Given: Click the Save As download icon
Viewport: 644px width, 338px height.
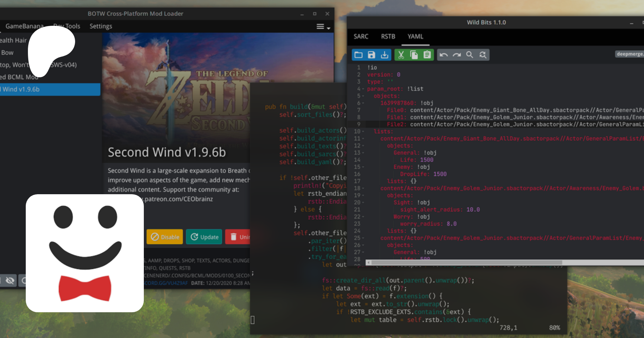Looking at the screenshot, I should click(x=385, y=55).
